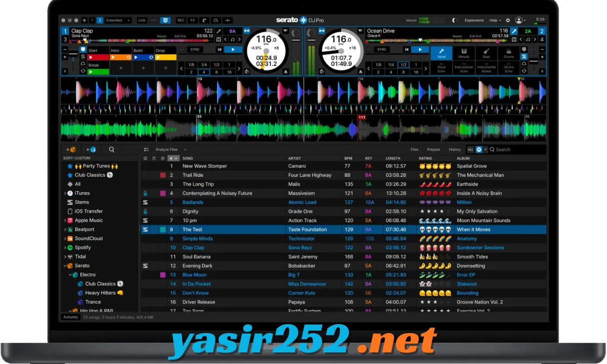The image size is (607, 364).
Task: Toggle Repeat on the left deck
Action: point(162,36)
